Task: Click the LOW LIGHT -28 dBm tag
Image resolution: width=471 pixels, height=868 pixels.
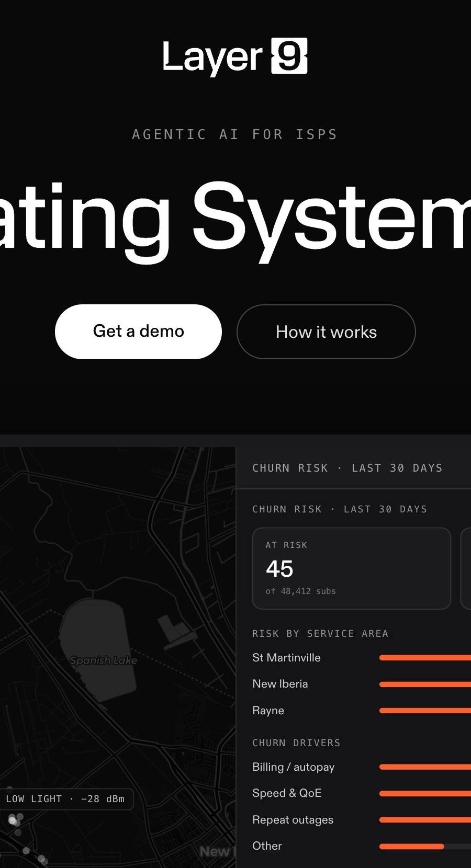Action: 65,799
